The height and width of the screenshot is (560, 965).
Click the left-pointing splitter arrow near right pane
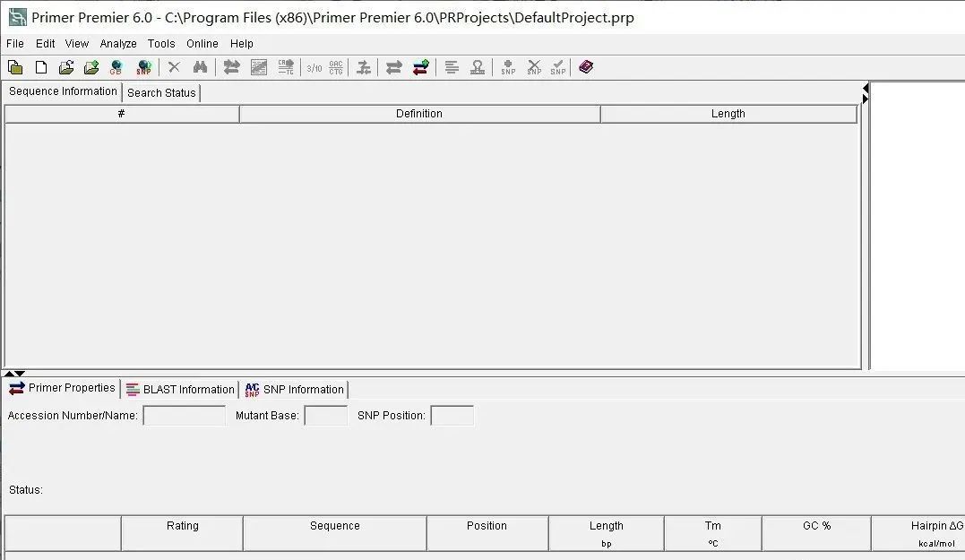coord(866,88)
